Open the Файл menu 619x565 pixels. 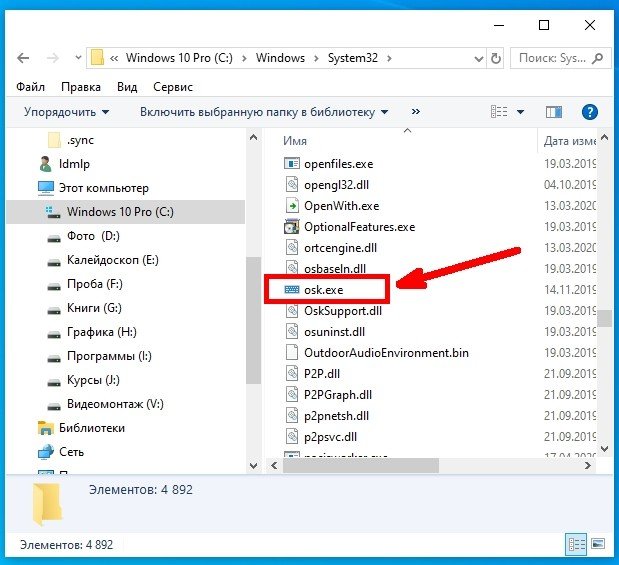[x=30, y=86]
